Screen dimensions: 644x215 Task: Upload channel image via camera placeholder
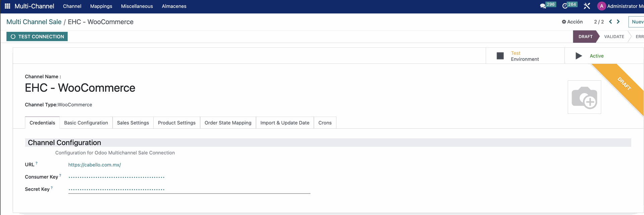(584, 97)
